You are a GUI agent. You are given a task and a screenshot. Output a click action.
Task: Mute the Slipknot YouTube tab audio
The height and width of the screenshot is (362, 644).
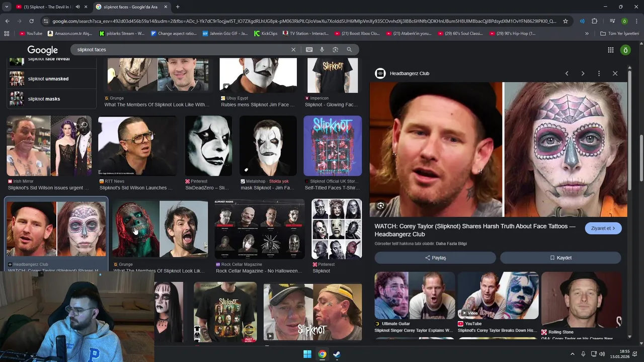pos(77,7)
